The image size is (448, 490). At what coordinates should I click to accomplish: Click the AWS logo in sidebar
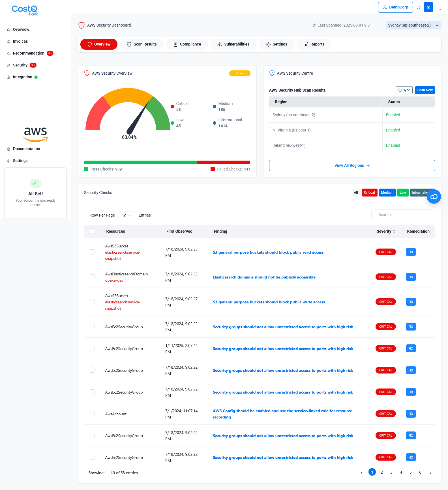tap(35, 134)
